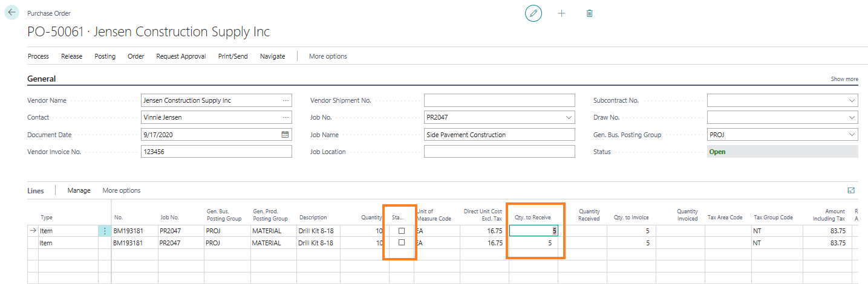Open the first line's three-dot row menu
The width and height of the screenshot is (868, 284).
click(105, 231)
